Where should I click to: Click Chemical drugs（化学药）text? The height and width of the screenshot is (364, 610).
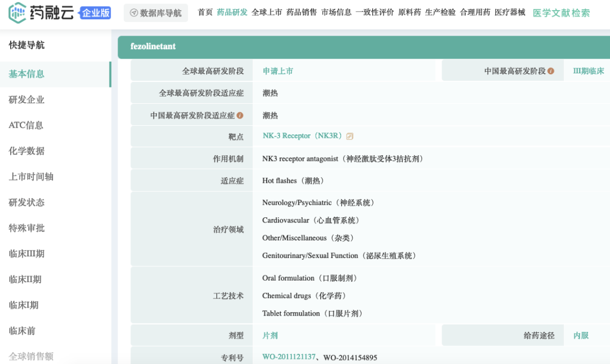pos(304,296)
